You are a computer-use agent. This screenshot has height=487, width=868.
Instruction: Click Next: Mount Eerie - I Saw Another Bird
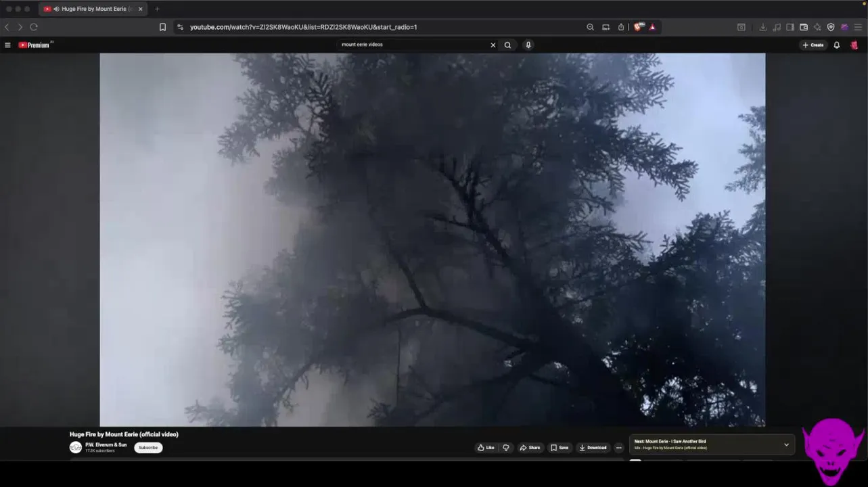click(x=670, y=442)
